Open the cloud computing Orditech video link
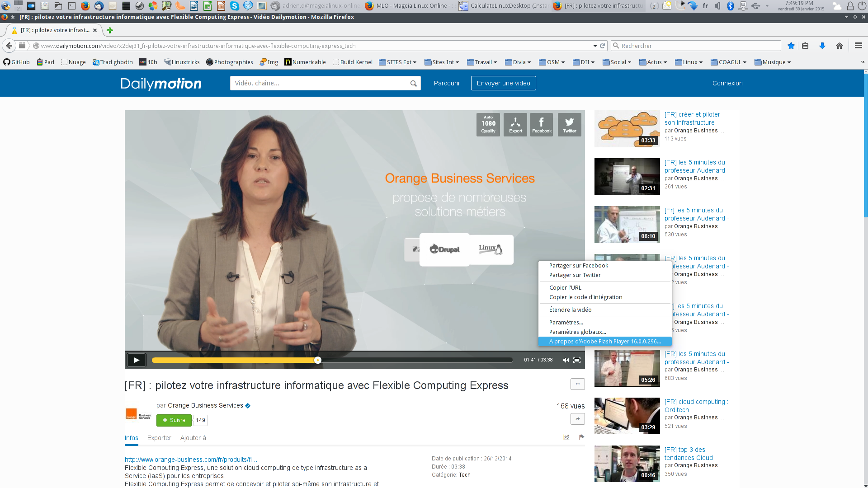Viewport: 868px width, 488px height. pyautogui.click(x=695, y=406)
